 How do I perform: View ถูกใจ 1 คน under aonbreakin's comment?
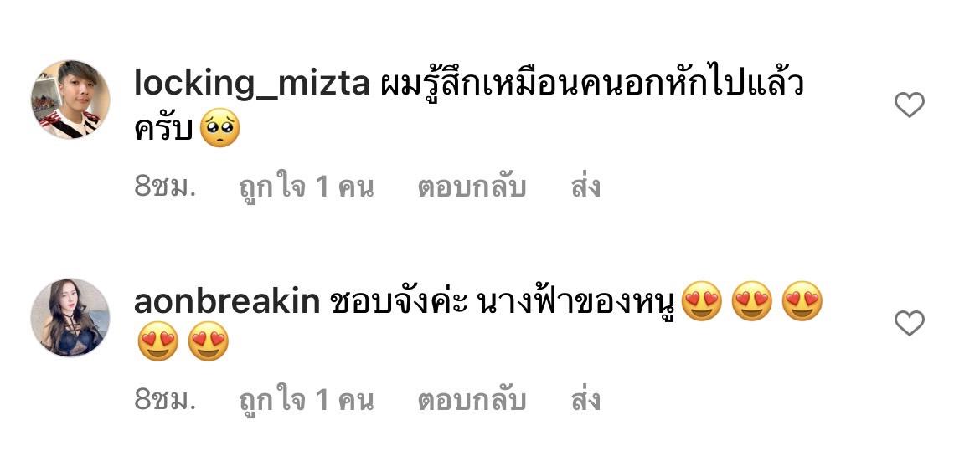[x=307, y=401]
